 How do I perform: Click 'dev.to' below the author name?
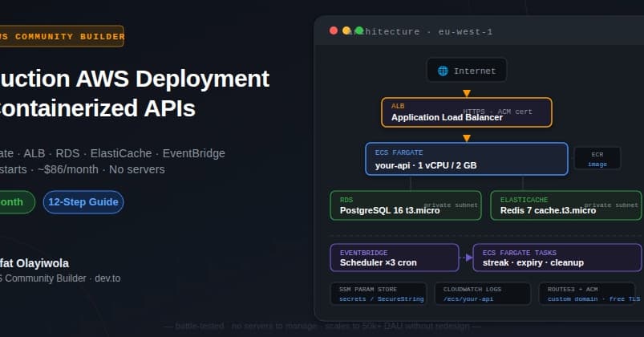click(x=107, y=278)
